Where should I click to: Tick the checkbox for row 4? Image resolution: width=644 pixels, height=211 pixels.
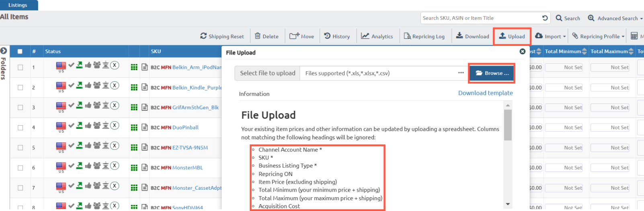pos(20,128)
